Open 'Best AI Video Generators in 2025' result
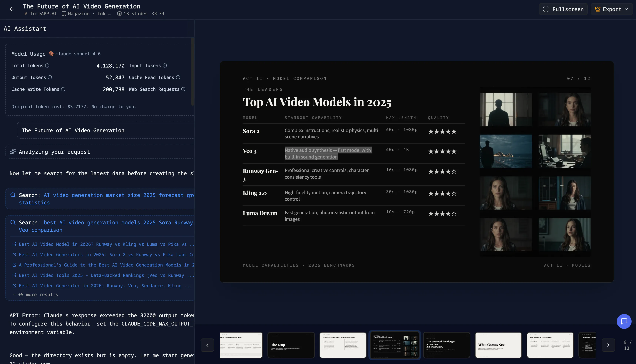 107,255
